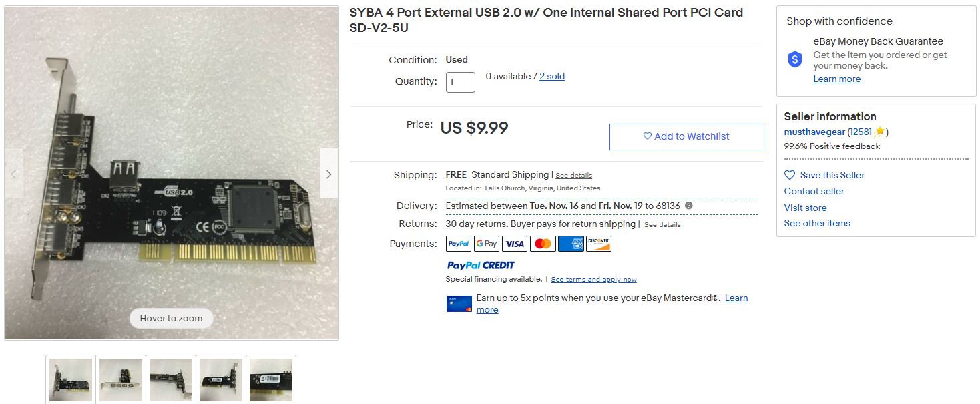The height and width of the screenshot is (404, 980).
Task: Add item to Watchlist
Action: (686, 136)
